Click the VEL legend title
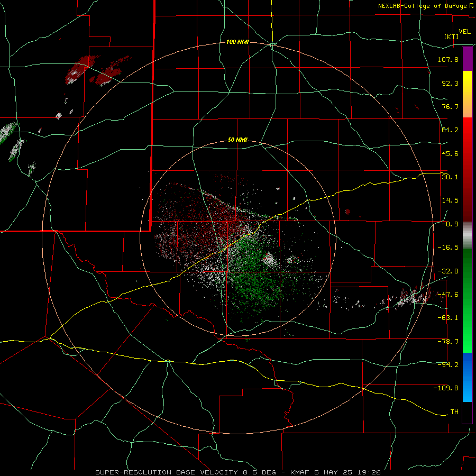 click(x=464, y=32)
